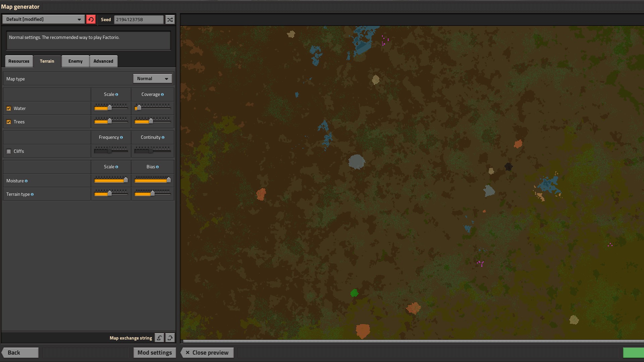
Task: Uncheck the Water checkbox
Action: tap(9, 109)
